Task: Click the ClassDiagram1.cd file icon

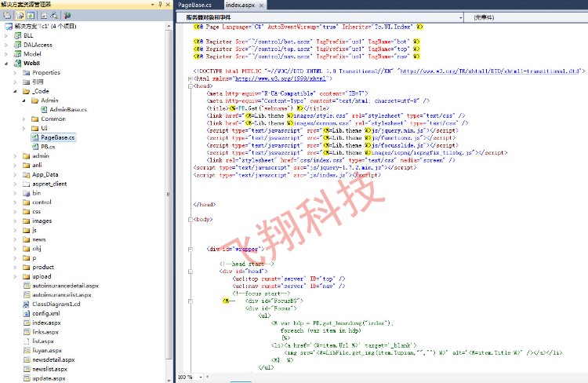Action: click(25, 304)
